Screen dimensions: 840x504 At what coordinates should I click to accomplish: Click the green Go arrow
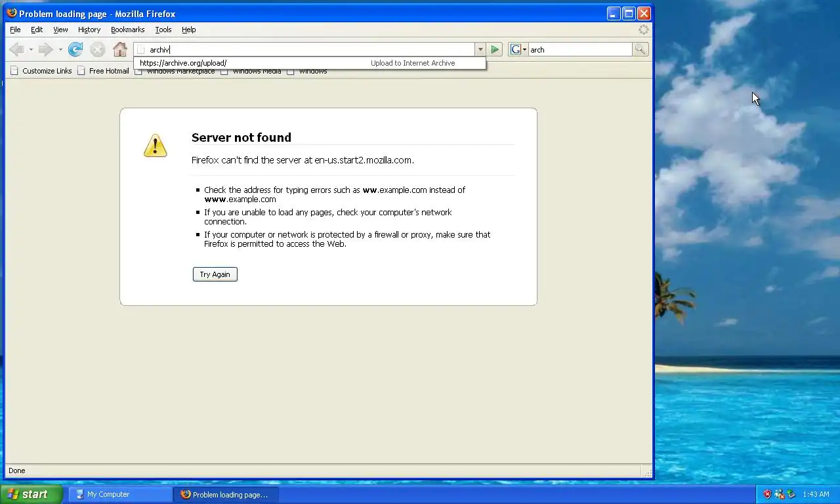pos(495,49)
